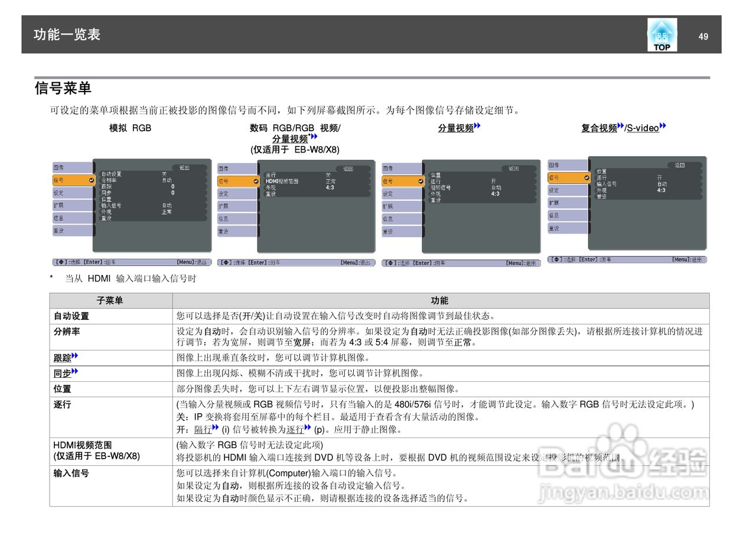Choose 同步 item in 模拟 RGB menu screenshot
This screenshot has width=756, height=535.
106,193
